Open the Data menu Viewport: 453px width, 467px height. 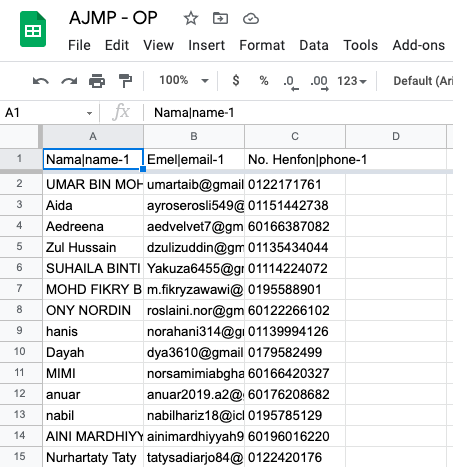(x=314, y=45)
